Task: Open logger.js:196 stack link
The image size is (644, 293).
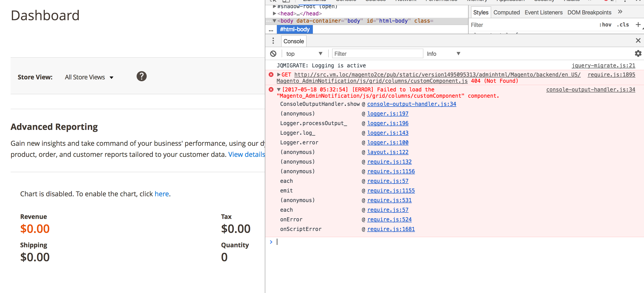Action: [388, 123]
